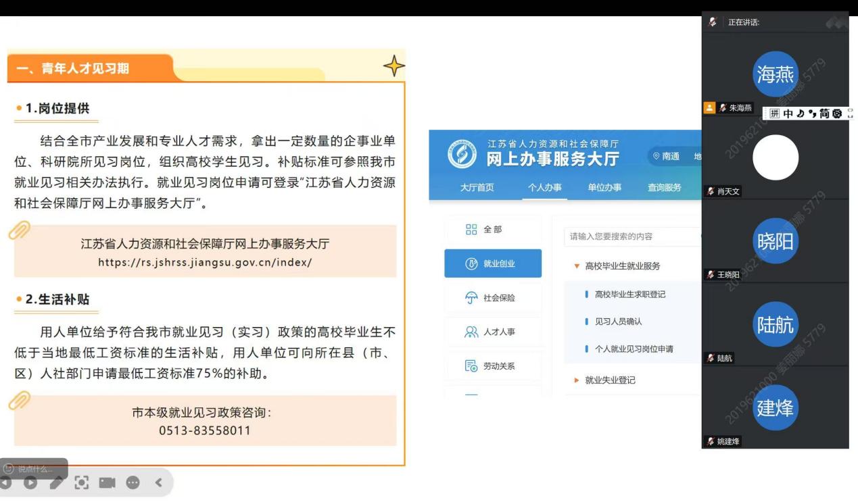The image size is (858, 504).
Task: Select the 社会保险 umbrella category
Action: (493, 298)
